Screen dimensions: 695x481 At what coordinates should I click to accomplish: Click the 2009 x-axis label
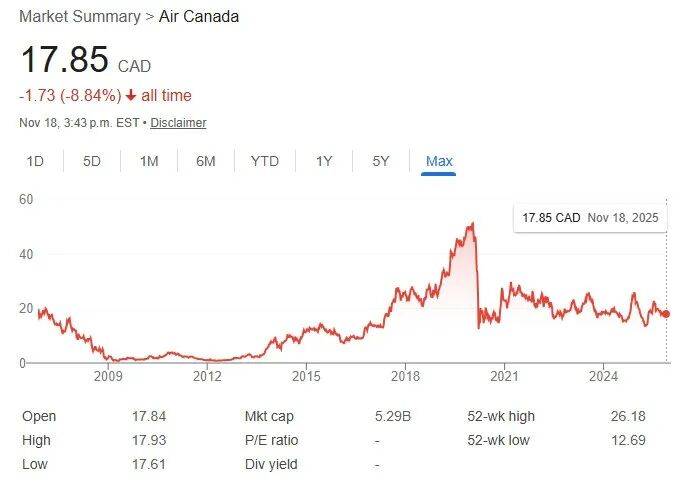tap(108, 376)
